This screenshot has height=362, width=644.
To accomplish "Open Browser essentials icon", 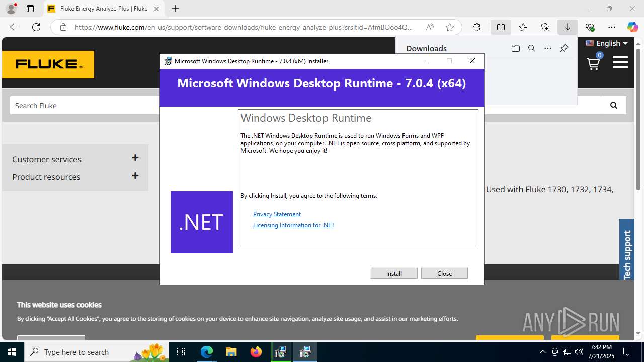I will [590, 27].
